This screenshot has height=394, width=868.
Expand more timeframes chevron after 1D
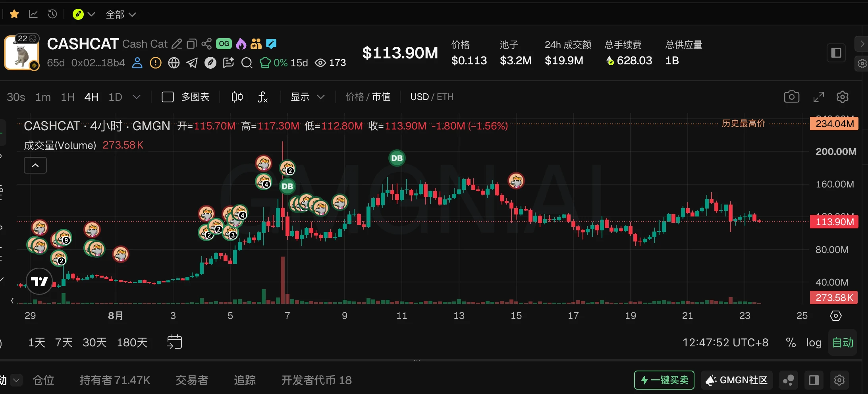tap(137, 97)
